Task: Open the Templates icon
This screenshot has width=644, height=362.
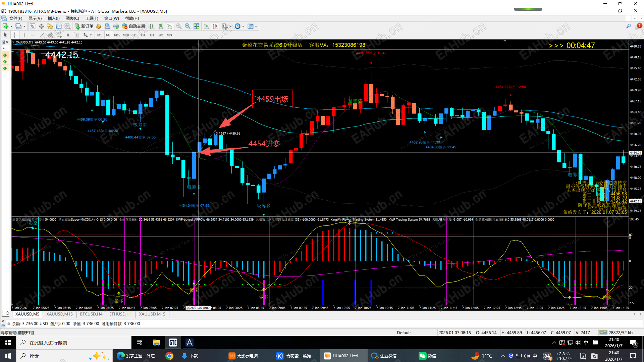Action: click(x=250, y=26)
